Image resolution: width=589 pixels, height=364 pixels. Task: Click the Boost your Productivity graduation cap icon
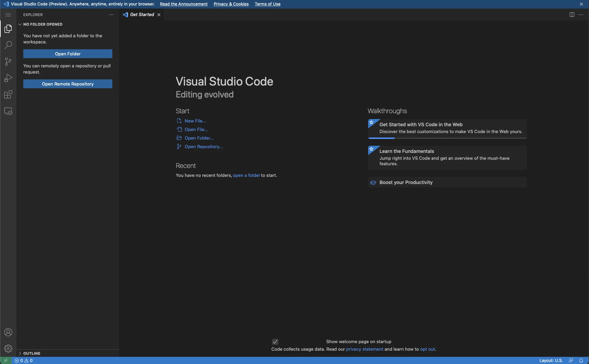point(373,183)
